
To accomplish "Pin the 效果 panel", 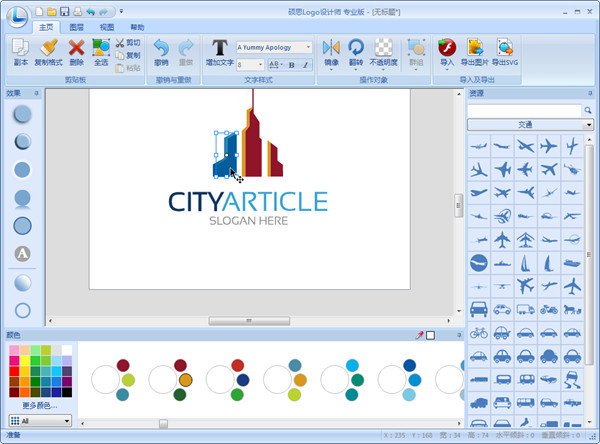I will pyautogui.click(x=37, y=93).
